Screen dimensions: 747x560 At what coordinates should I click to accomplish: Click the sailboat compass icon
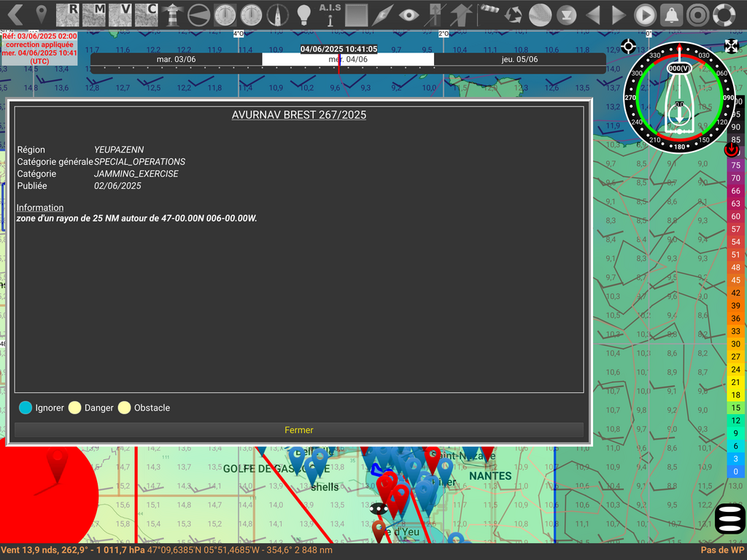[277, 15]
